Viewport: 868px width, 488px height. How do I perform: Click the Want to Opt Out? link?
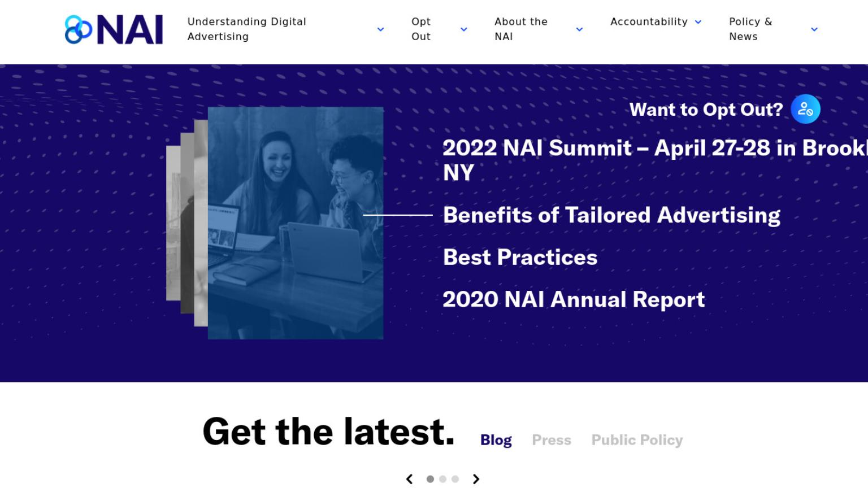pyautogui.click(x=706, y=110)
